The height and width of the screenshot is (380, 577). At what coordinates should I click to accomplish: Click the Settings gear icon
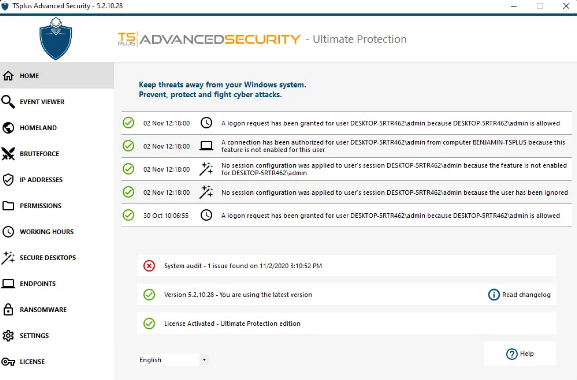tap(8, 335)
